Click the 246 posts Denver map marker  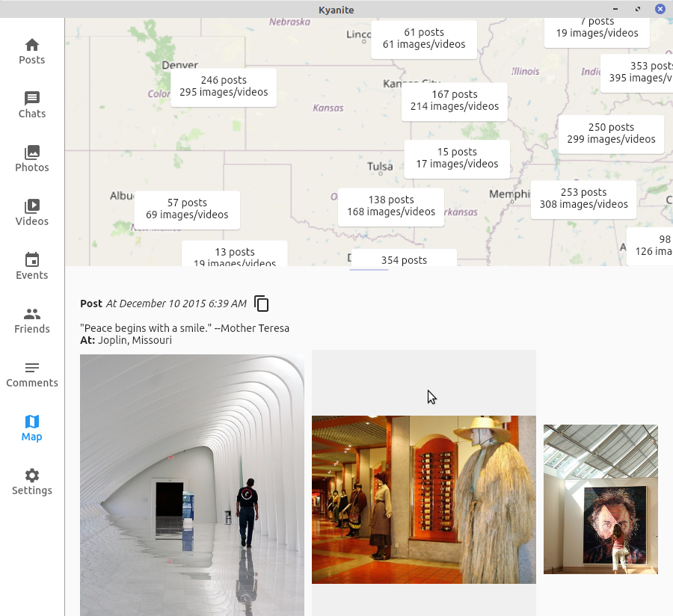point(224,87)
